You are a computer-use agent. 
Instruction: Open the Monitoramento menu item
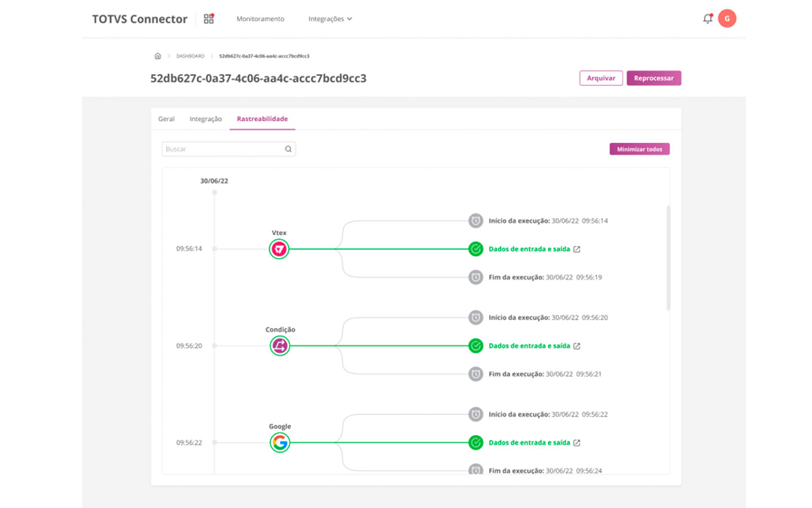260,19
